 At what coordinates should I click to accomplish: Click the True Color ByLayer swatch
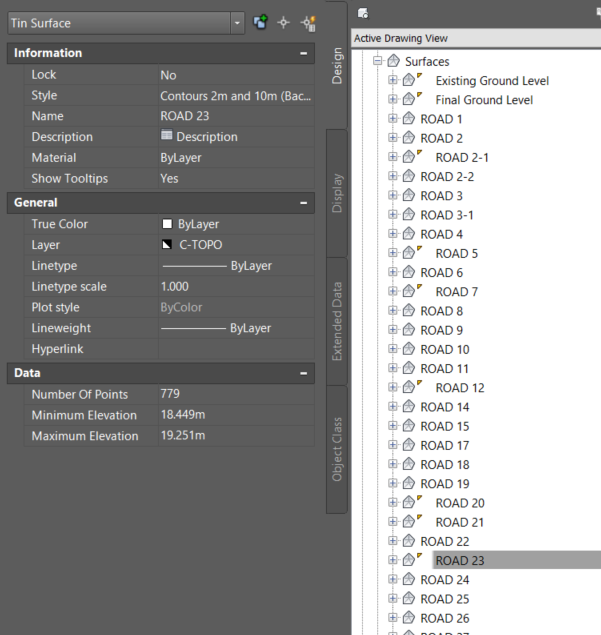coord(167,224)
